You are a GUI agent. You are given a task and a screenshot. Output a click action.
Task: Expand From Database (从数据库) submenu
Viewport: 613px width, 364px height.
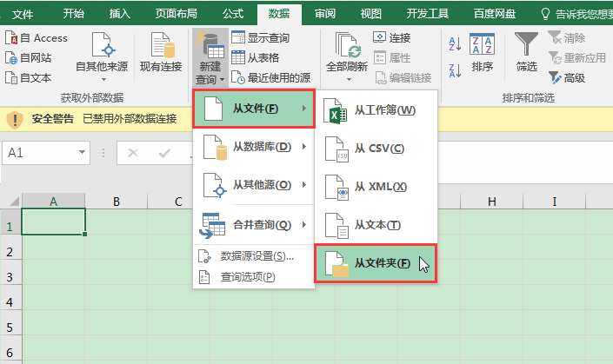254,147
